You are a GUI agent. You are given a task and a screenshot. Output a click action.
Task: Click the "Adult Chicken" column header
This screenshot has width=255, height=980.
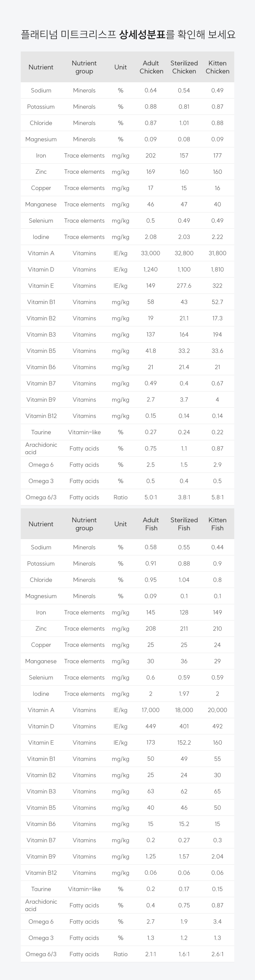pos(151,67)
